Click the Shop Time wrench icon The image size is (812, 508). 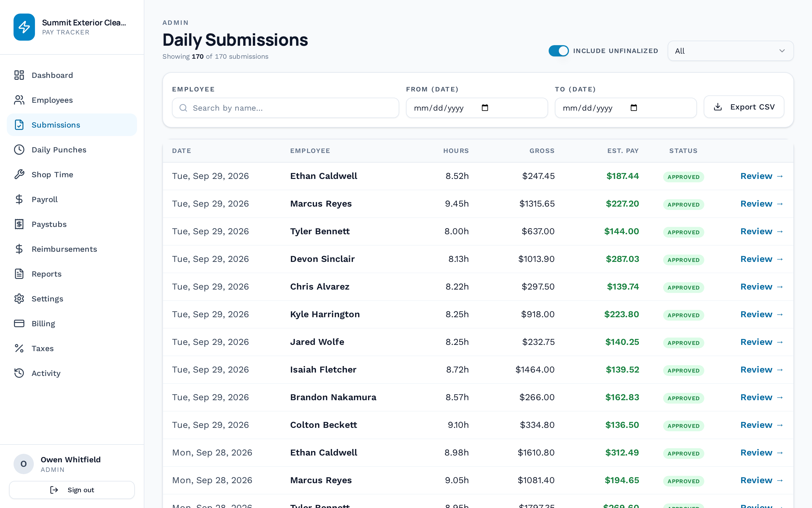pos(19,174)
